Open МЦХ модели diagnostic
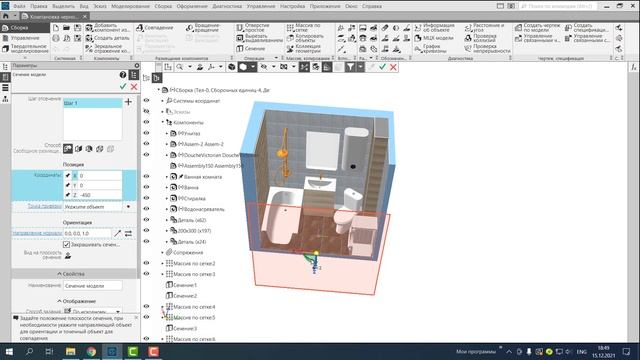This screenshot has height=360, width=640. point(434,38)
